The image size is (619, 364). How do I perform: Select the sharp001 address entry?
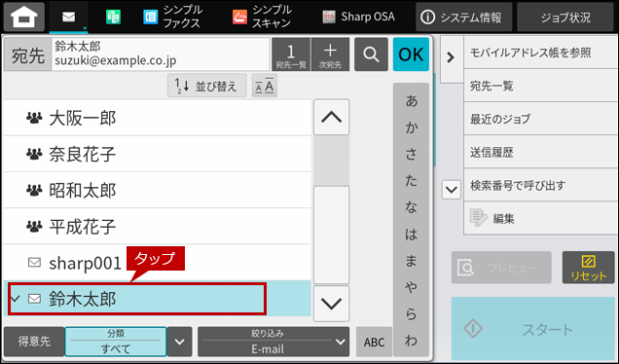157,263
